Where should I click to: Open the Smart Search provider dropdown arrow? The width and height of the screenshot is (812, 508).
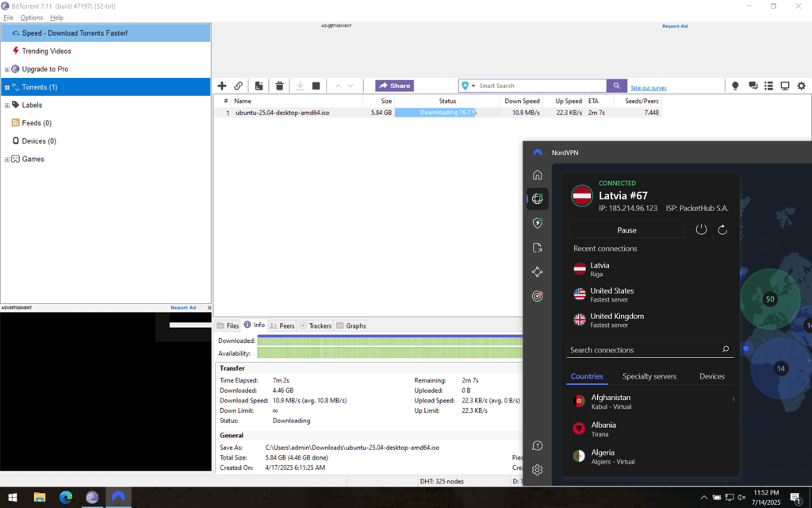coord(473,86)
